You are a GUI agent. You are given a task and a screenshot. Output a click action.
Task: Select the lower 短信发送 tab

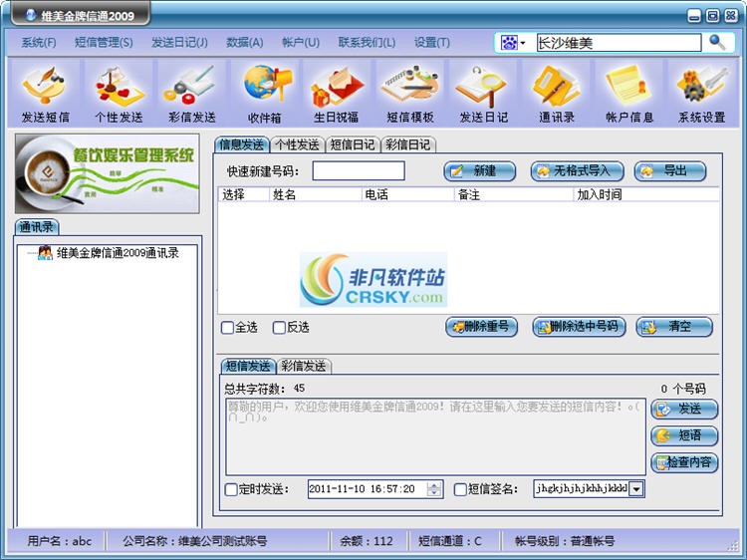point(248,366)
